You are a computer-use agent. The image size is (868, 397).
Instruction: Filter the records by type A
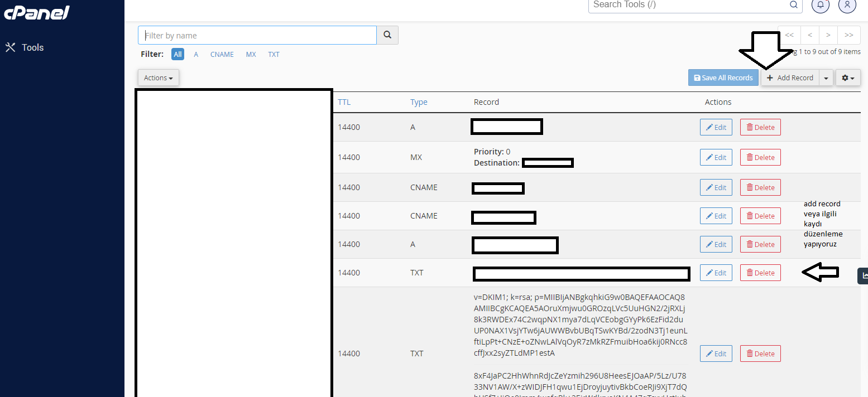196,55
